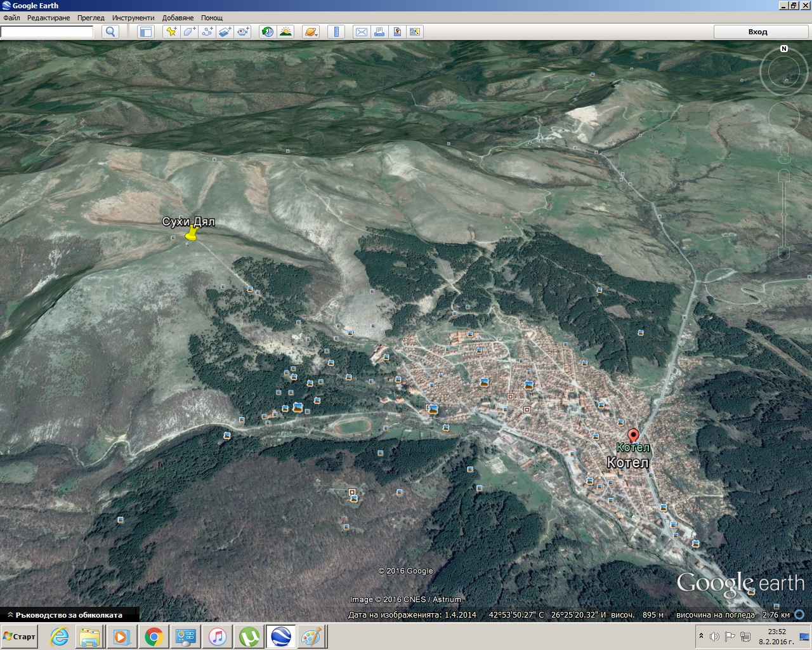Open the Редактиране menu
This screenshot has width=812, height=650.
tap(48, 18)
